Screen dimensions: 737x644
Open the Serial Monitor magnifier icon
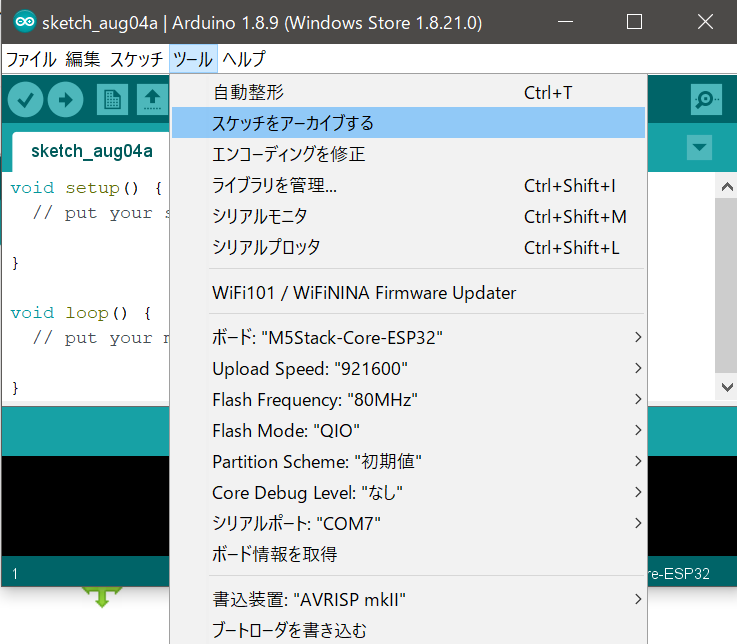[x=706, y=99]
